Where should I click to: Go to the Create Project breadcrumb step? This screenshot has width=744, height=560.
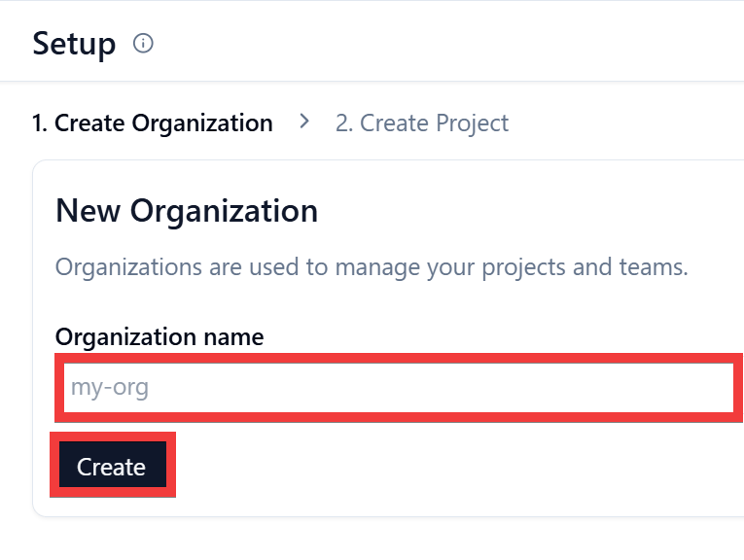point(422,123)
